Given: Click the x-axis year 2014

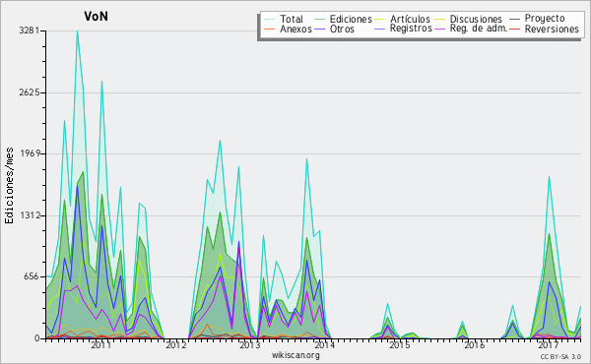Looking at the screenshot, I should coord(324,345).
